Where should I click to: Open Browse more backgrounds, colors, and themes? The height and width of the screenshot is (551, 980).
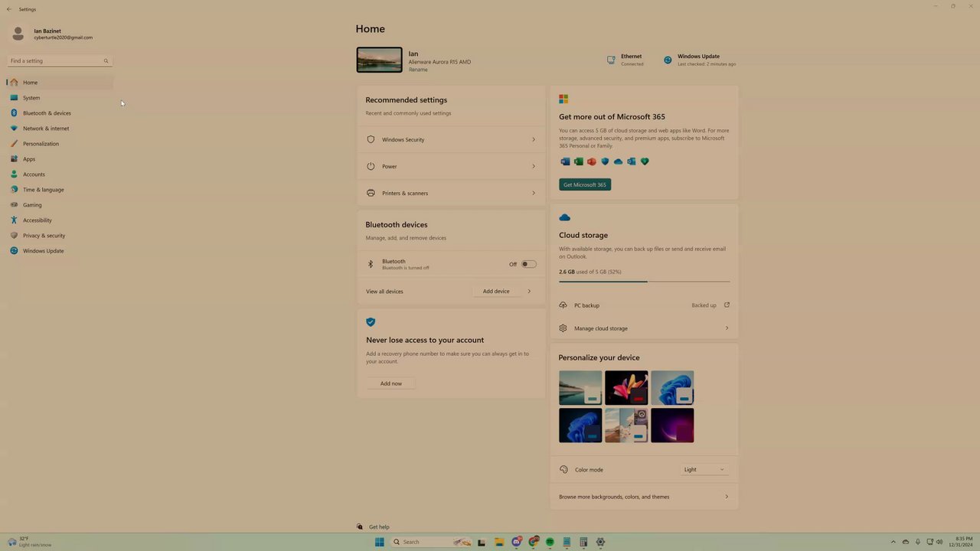click(x=644, y=497)
